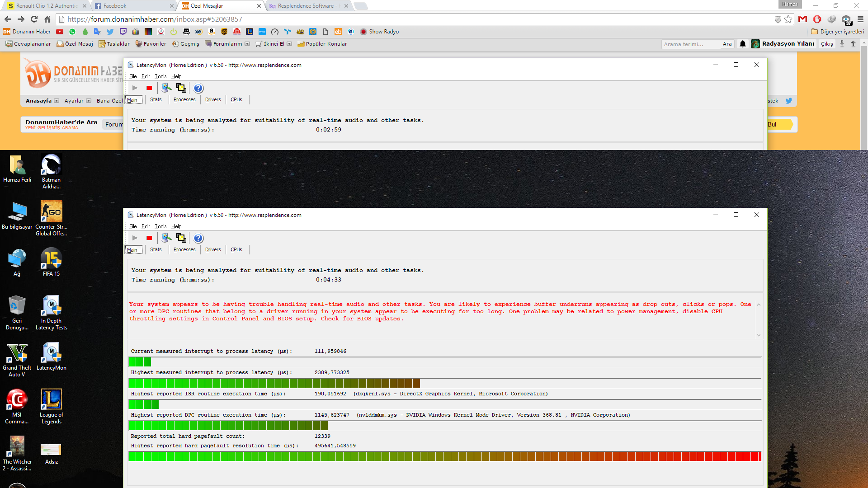Select the In Depth Latency Tests desktop icon
Viewport: 868px width, 488px height.
tap(51, 313)
